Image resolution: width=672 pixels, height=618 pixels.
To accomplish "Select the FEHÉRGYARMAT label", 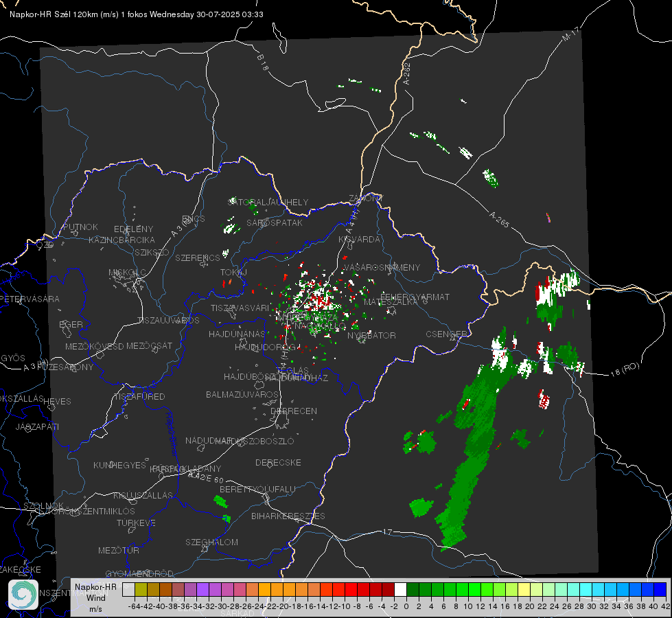I will (415, 297).
